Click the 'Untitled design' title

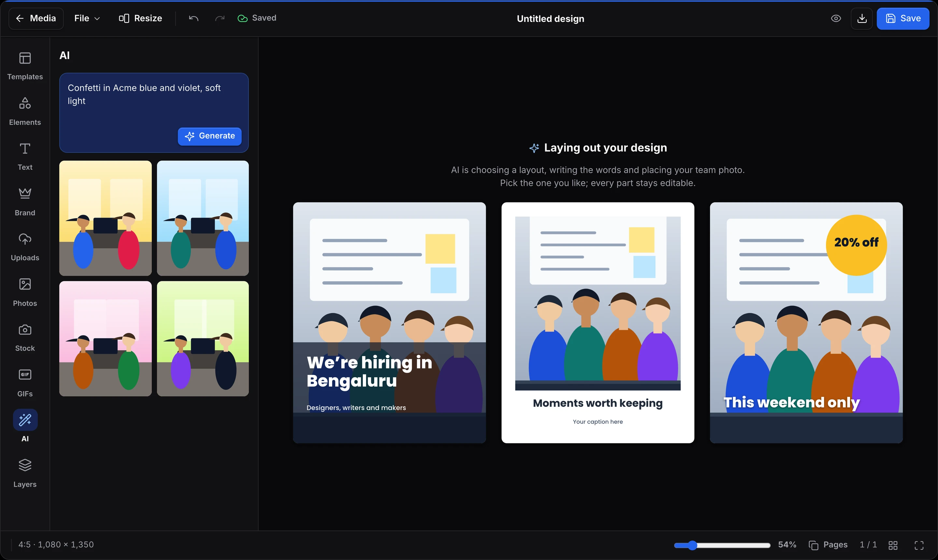coord(550,19)
